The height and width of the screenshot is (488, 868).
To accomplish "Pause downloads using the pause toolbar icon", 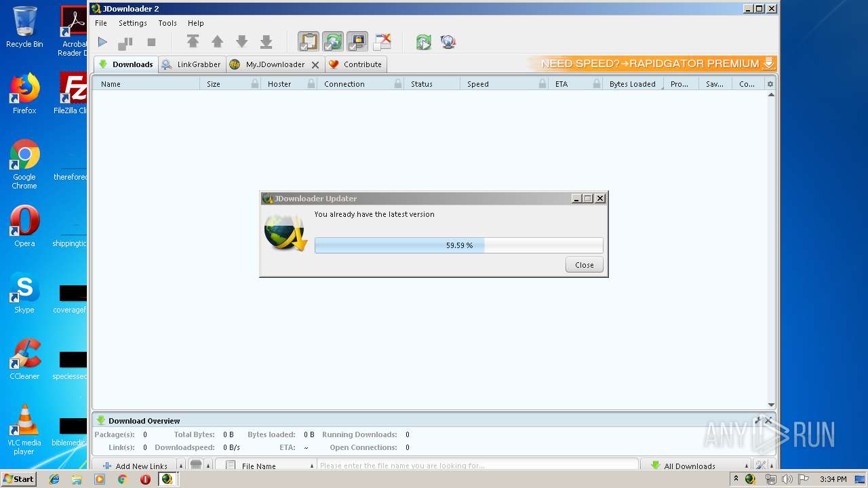I will 125,42.
